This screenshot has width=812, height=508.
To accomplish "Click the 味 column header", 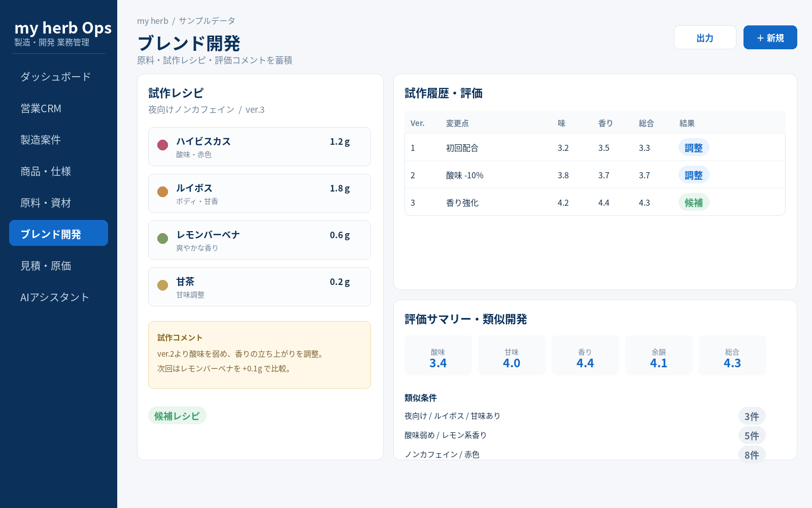I will coord(561,123).
